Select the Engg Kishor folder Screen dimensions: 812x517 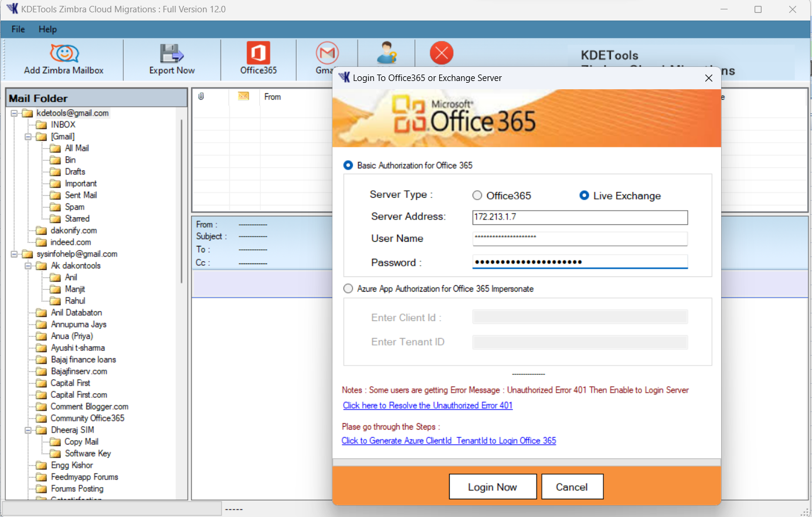click(x=72, y=465)
